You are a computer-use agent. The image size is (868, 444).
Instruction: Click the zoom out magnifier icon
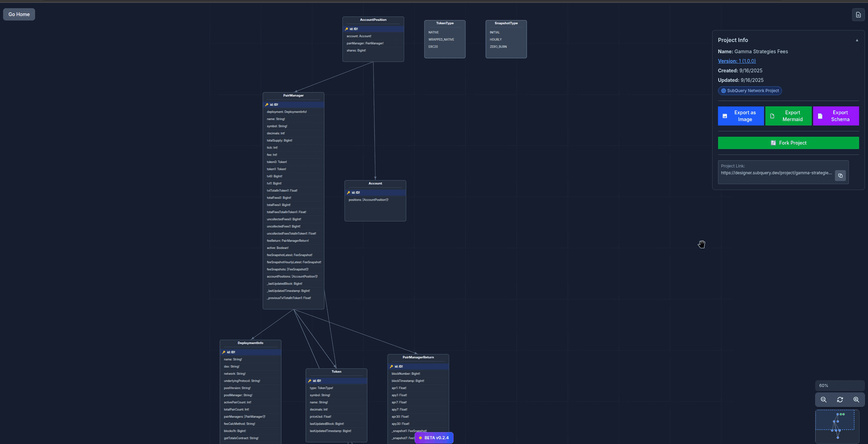click(x=823, y=400)
